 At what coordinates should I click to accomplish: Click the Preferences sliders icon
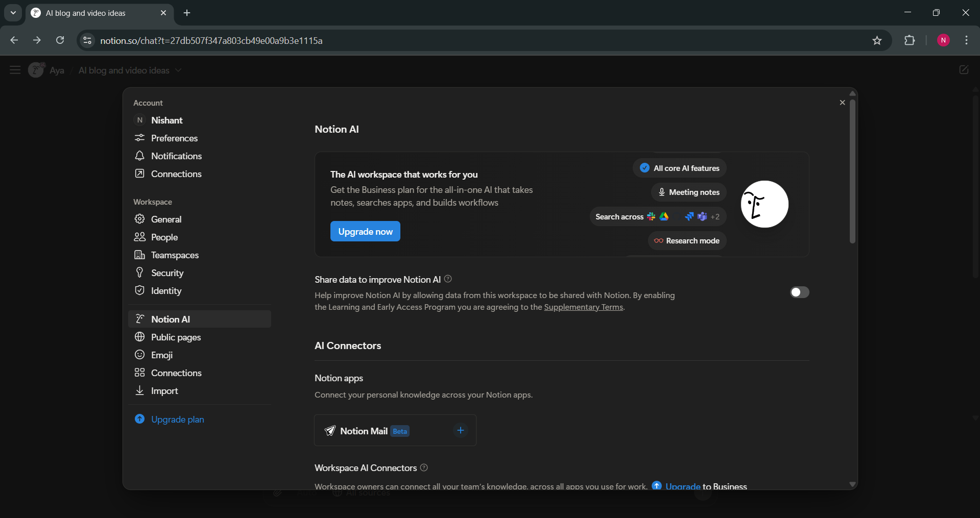(139, 138)
